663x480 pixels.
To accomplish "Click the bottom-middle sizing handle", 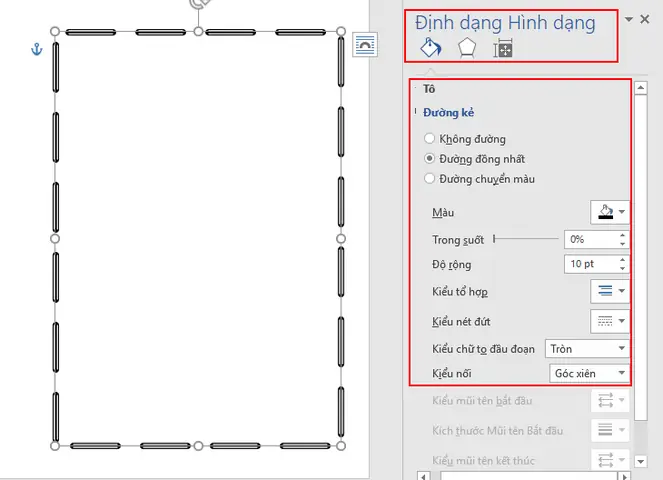I will 198,446.
